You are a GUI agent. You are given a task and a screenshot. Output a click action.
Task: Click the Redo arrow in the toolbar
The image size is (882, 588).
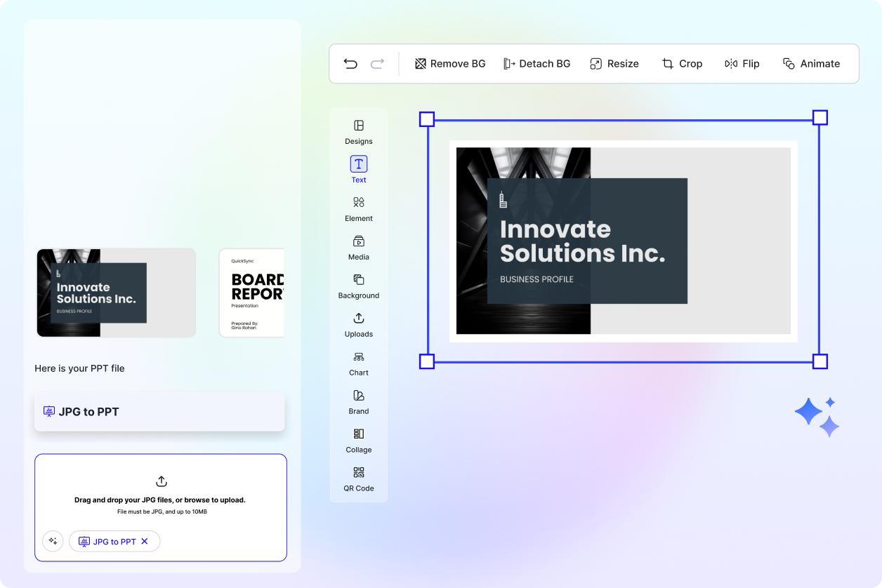pos(377,63)
